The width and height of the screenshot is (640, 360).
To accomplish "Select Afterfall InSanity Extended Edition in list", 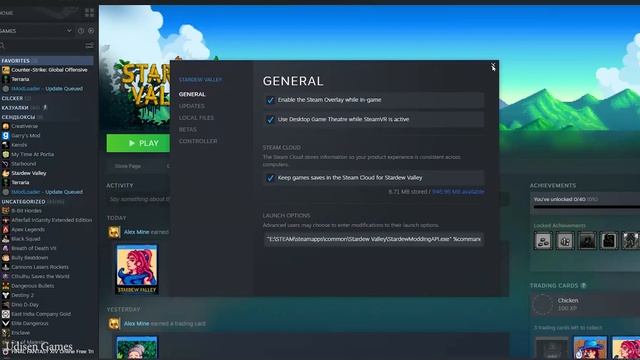I will (51, 220).
